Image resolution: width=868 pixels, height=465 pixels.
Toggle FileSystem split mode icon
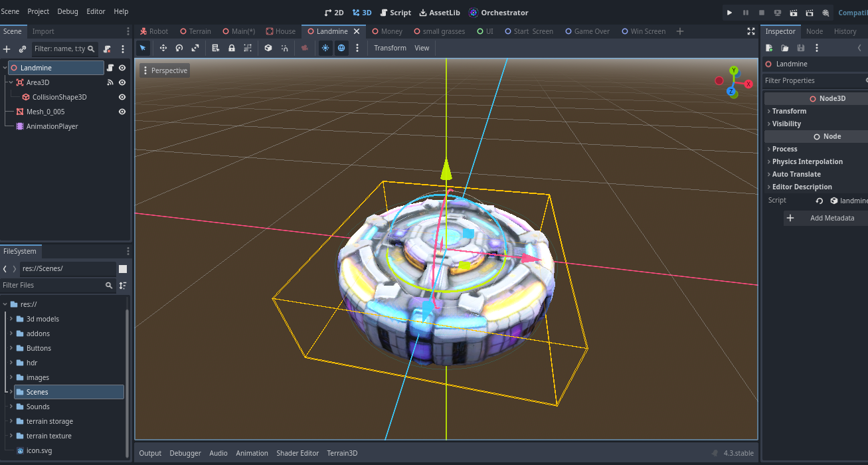coord(123,269)
